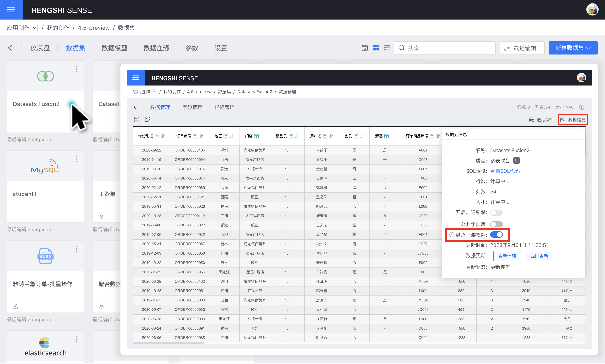Open the 数据血缘 tab

[156, 48]
